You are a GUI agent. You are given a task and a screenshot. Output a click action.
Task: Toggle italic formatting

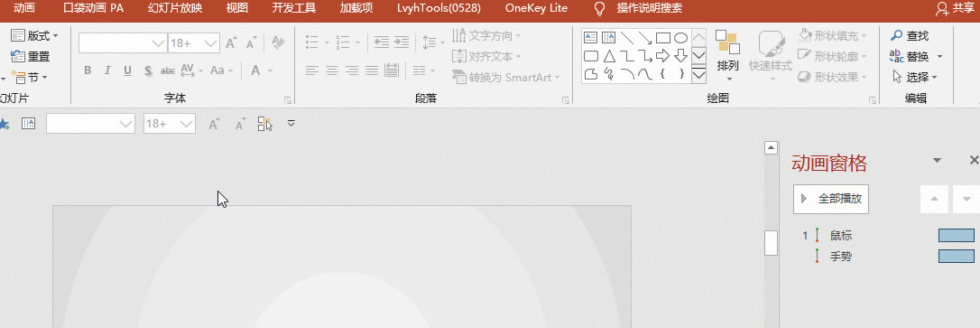pos(106,70)
